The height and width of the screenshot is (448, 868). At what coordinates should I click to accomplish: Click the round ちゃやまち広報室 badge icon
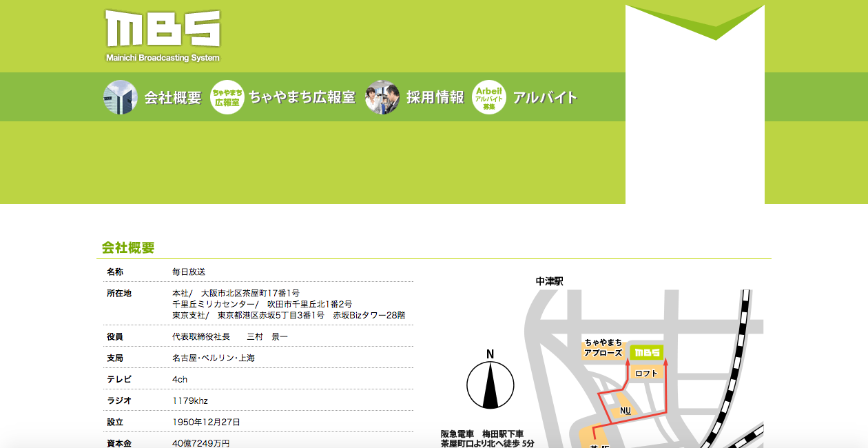[x=227, y=97]
